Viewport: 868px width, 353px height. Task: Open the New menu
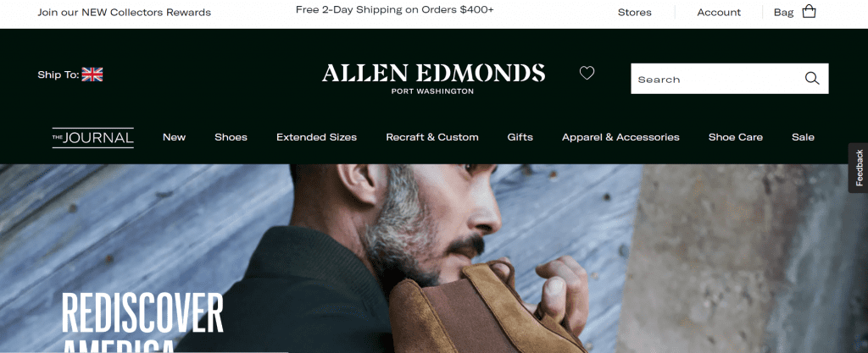coord(174,137)
